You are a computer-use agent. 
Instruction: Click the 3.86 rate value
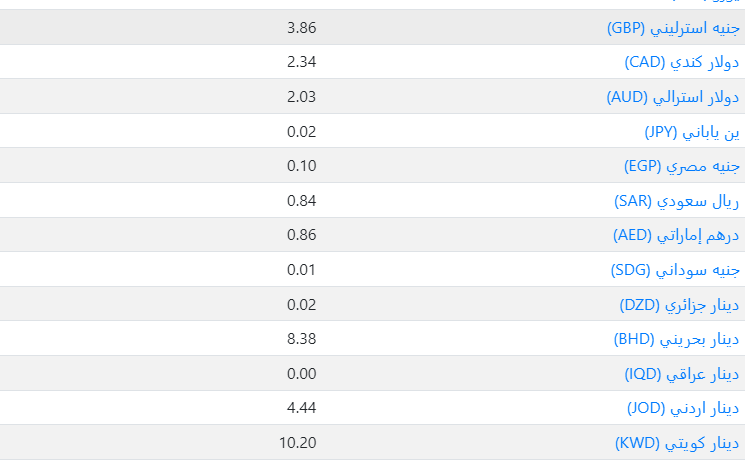(x=301, y=28)
